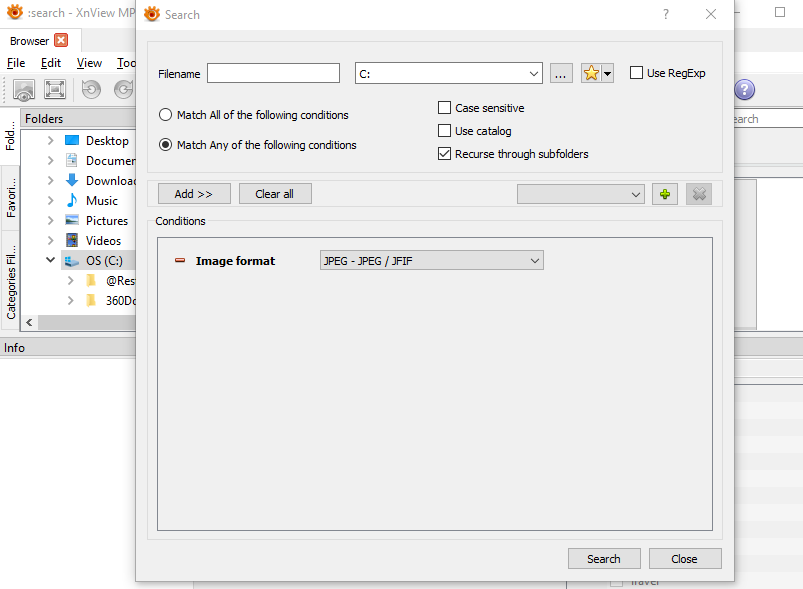Expand the Videos tree node

pos(50,240)
